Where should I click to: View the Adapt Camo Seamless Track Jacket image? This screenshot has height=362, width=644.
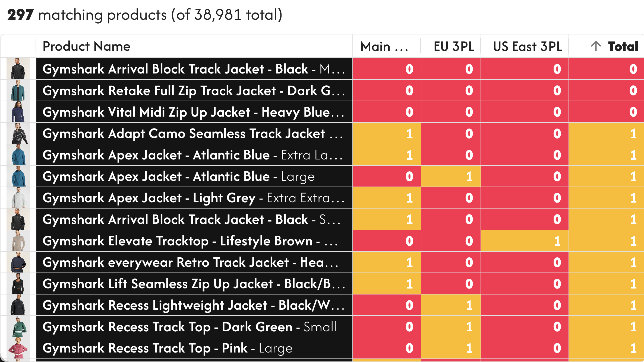(18, 133)
